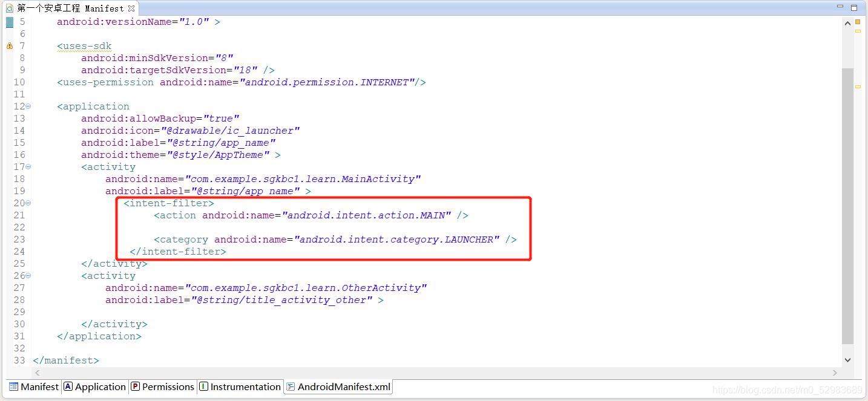This screenshot has width=868, height=401.
Task: Select the 第一个安卓工程 Manifest editor tab
Action: (70, 8)
